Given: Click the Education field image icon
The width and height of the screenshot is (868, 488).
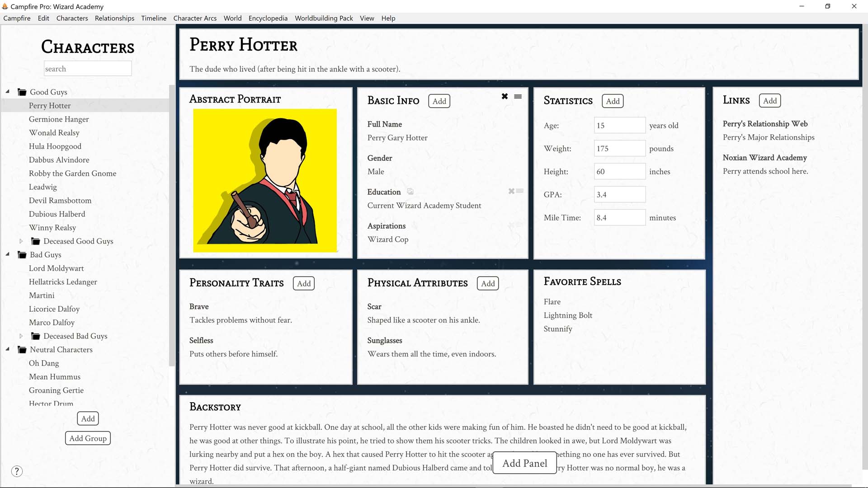Looking at the screenshot, I should pos(410,192).
